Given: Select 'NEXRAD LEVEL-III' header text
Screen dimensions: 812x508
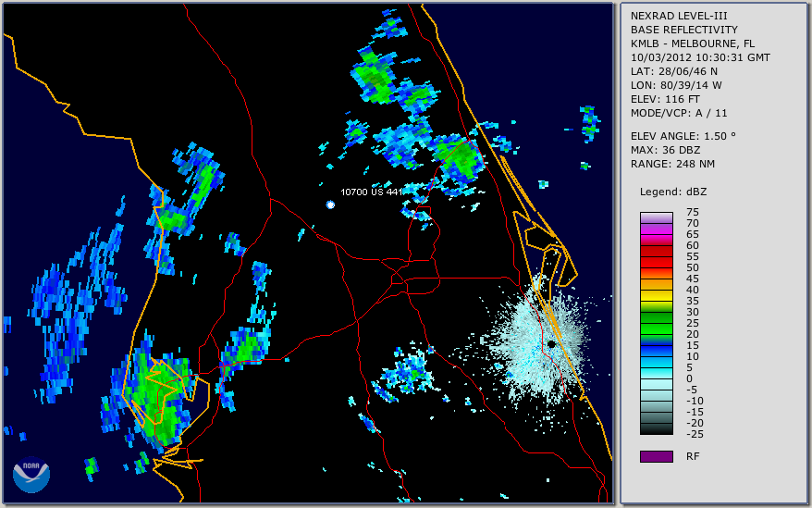Looking at the screenshot, I should pyautogui.click(x=679, y=16).
